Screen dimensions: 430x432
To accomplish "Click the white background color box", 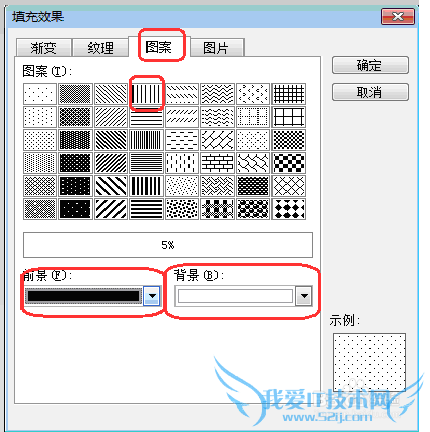I will click(x=235, y=296).
